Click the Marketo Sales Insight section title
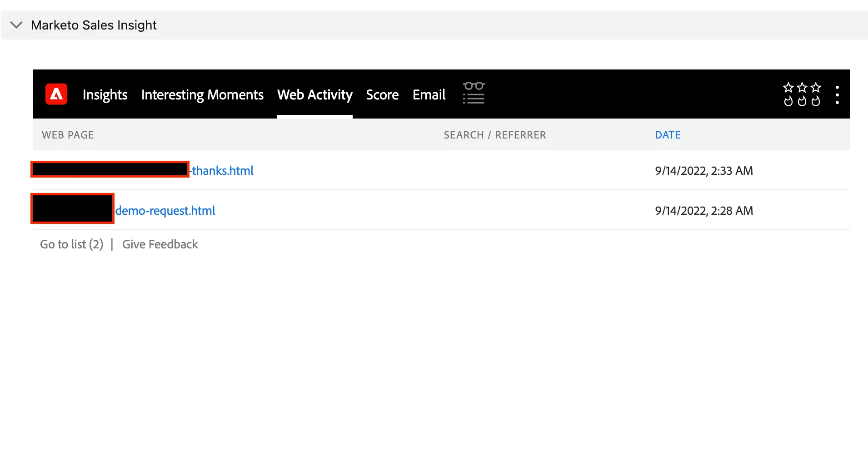This screenshot has height=475, width=868. (x=94, y=25)
